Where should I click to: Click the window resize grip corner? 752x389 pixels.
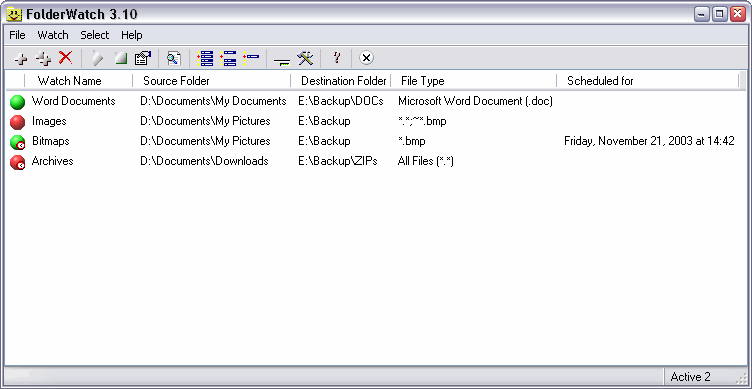[x=740, y=379]
